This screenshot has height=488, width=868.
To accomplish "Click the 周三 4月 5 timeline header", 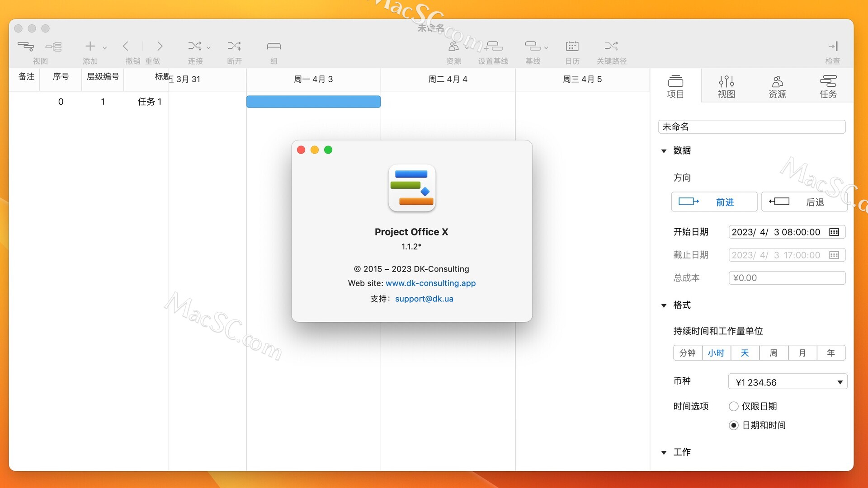I will [x=582, y=79].
